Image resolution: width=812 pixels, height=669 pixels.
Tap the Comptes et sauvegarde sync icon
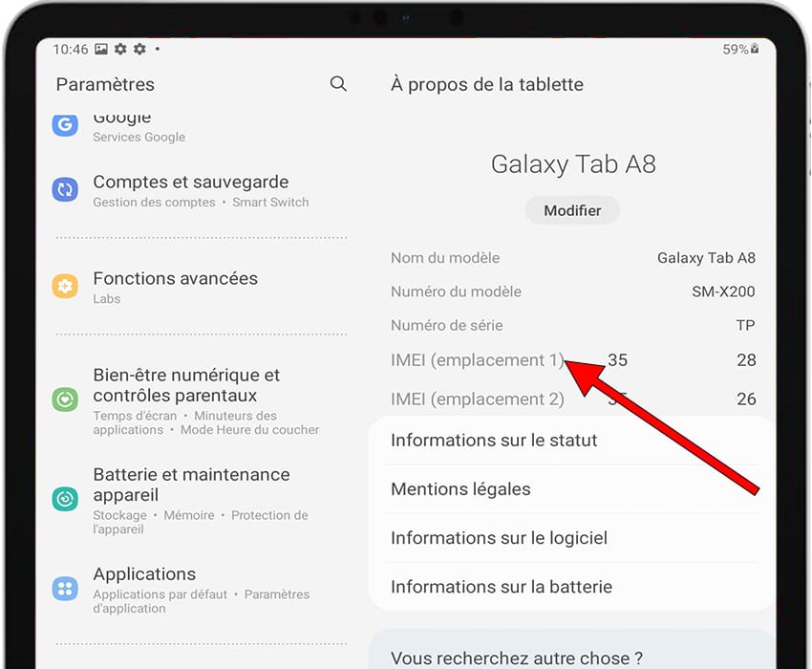[65, 189]
